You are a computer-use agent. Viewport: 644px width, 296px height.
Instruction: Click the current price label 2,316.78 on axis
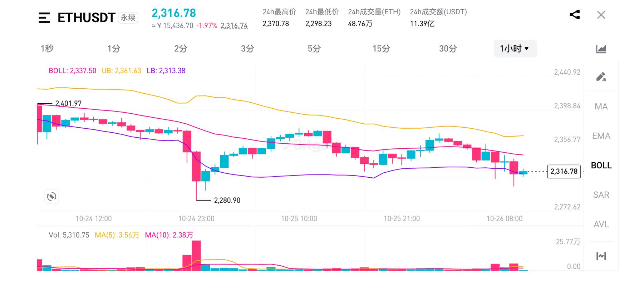(x=564, y=171)
